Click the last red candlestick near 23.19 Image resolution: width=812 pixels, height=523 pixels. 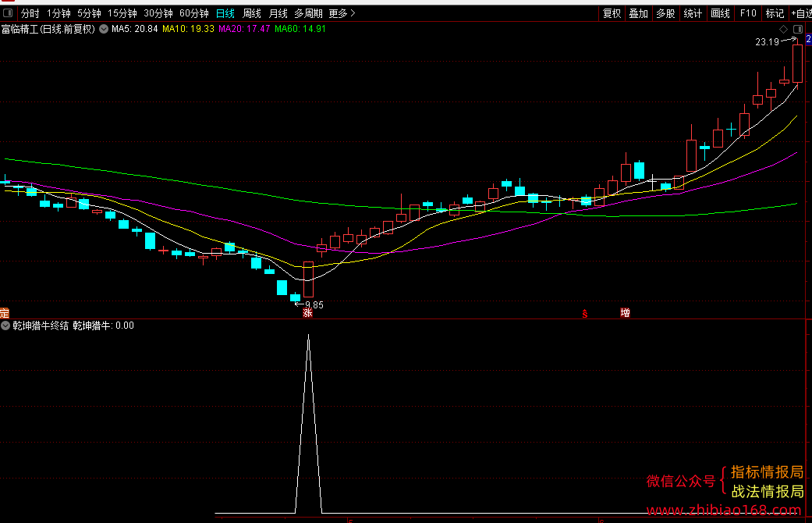[x=797, y=63]
